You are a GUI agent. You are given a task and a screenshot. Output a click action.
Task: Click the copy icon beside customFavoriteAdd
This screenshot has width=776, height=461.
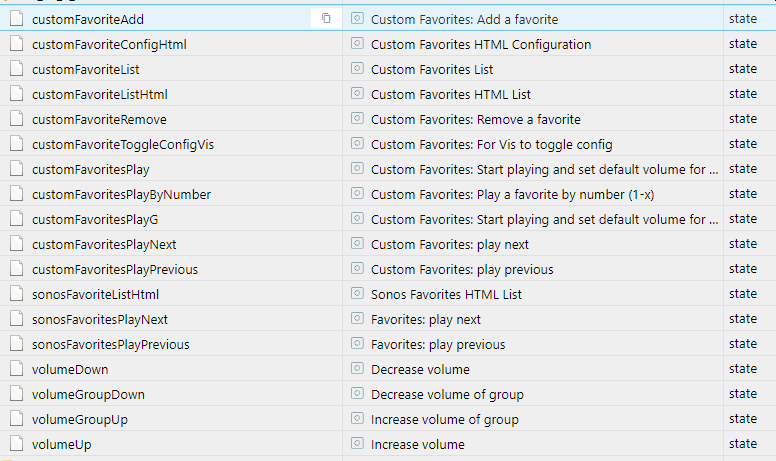[326, 19]
